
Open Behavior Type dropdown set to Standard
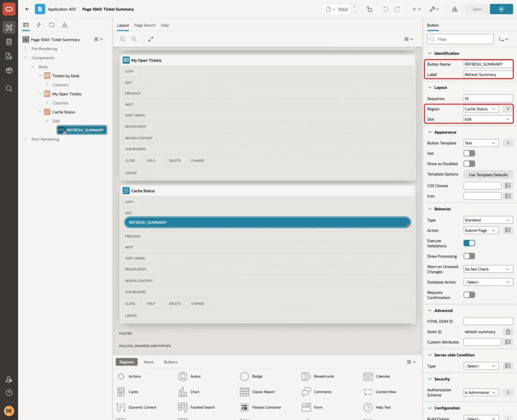488,220
